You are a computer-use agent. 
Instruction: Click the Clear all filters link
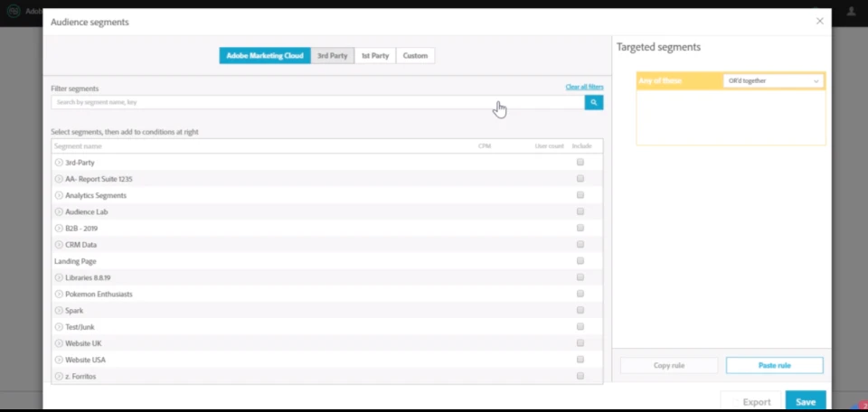585,87
